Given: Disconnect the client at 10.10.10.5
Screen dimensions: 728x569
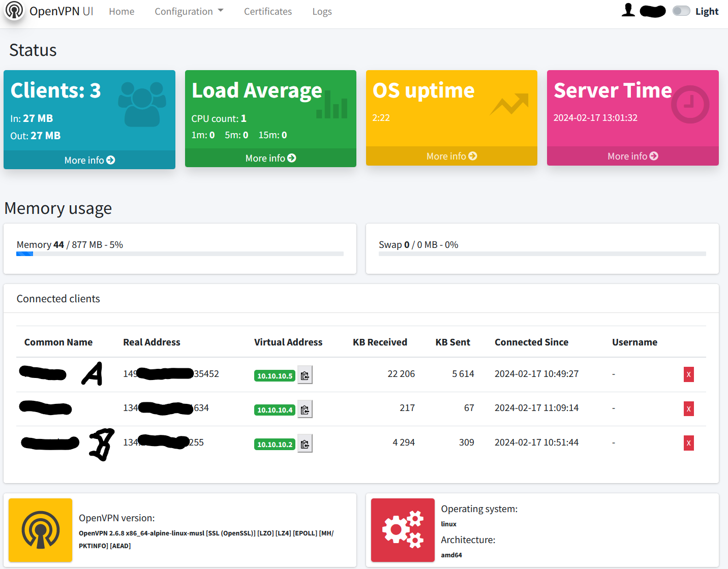Looking at the screenshot, I should (x=689, y=374).
